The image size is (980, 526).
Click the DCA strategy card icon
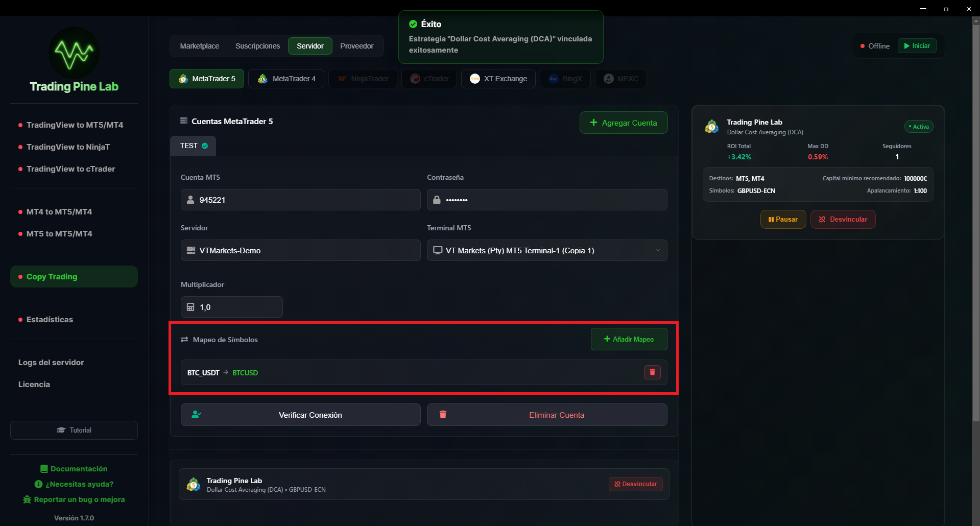pos(711,127)
